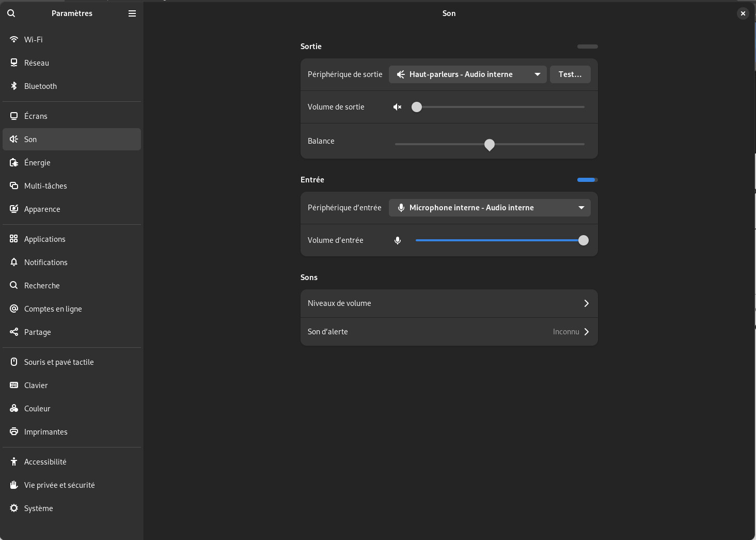Click the search magnifier icon in Paramètres header
This screenshot has height=540, width=756.
click(11, 13)
